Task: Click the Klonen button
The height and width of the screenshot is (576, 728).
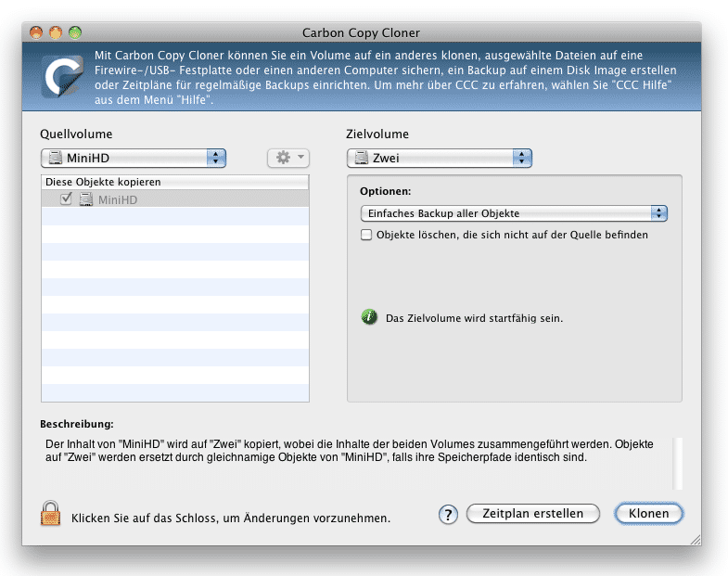Action: [648, 514]
